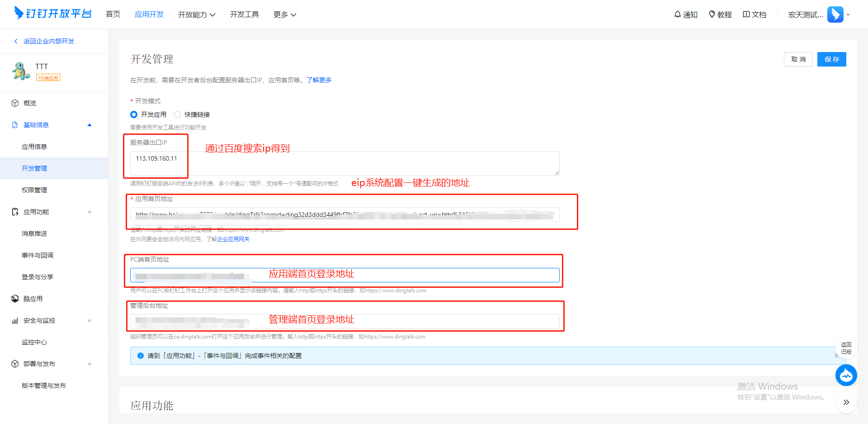Click the back arrow beside 返回企业内部开发
The width and height of the screenshot is (868, 424).
pyautogui.click(x=16, y=41)
